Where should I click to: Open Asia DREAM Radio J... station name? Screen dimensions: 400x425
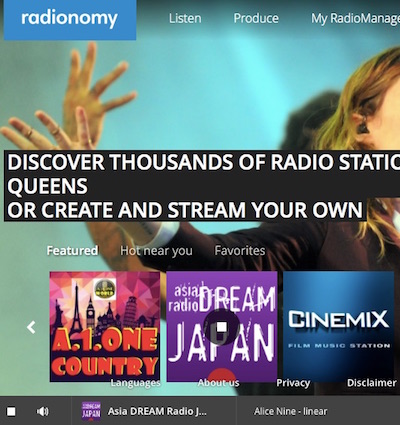pyautogui.click(x=157, y=411)
